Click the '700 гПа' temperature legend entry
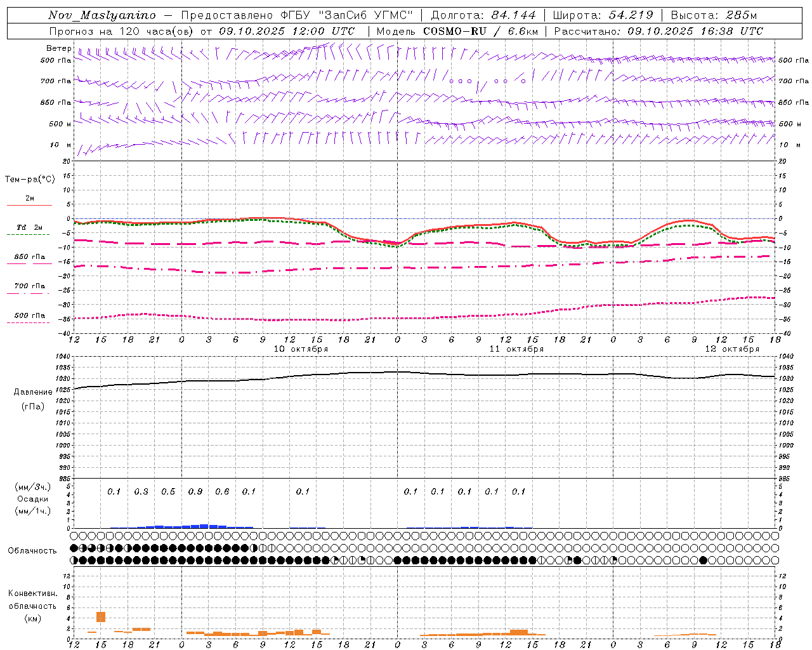 click(29, 286)
